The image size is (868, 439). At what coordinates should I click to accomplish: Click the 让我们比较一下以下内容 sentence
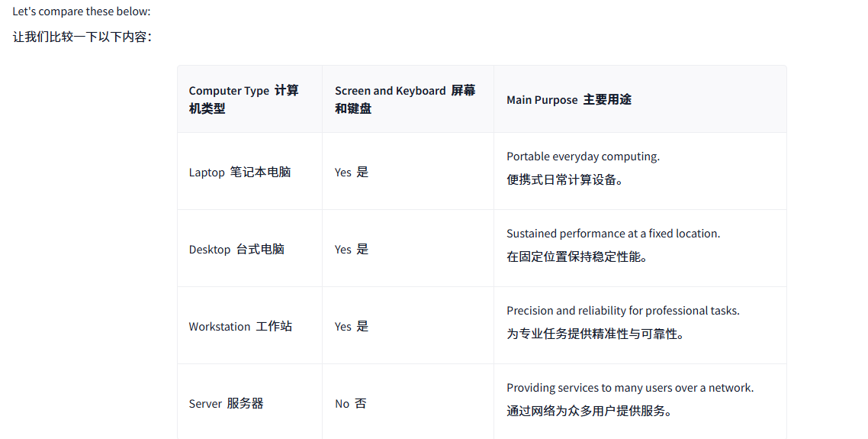click(82, 37)
